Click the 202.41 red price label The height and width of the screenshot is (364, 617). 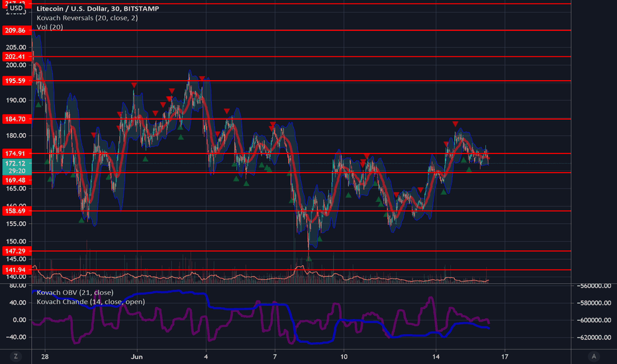pos(16,57)
